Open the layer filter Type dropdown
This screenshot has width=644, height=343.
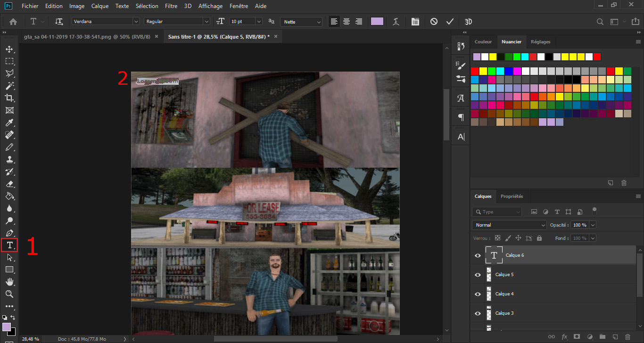(x=497, y=212)
